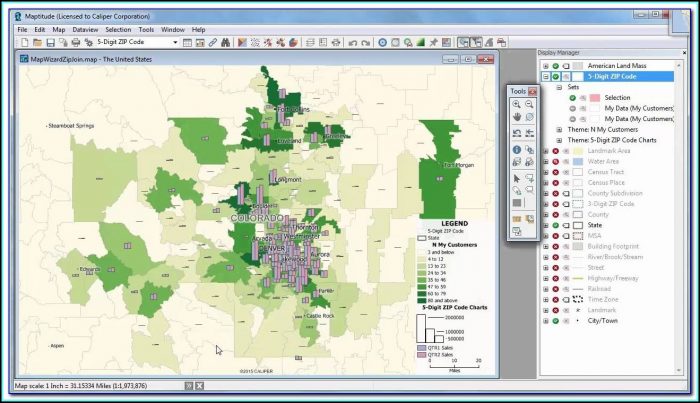Print the map using the printer icon
The height and width of the screenshot is (403, 700).
pos(76,42)
